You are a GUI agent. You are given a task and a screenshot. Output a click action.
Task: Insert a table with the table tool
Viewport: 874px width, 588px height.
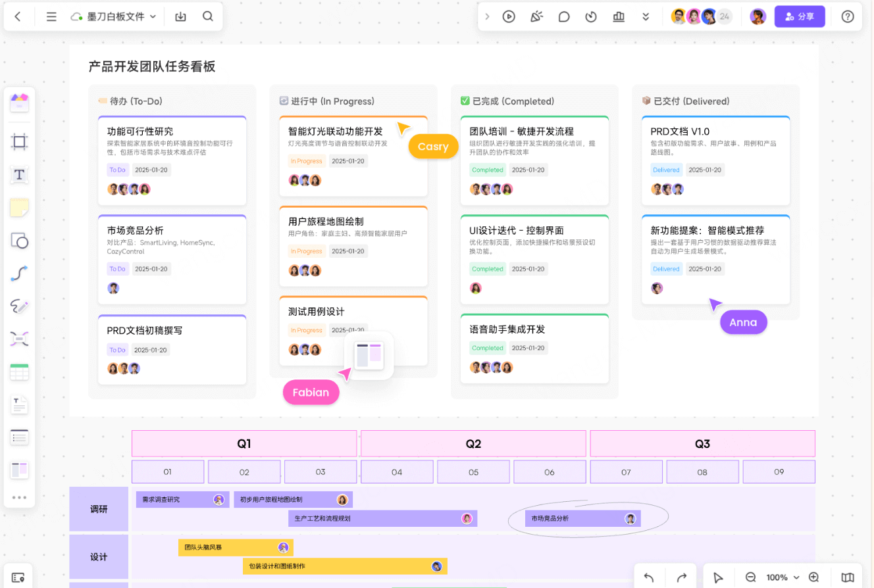[19, 371]
